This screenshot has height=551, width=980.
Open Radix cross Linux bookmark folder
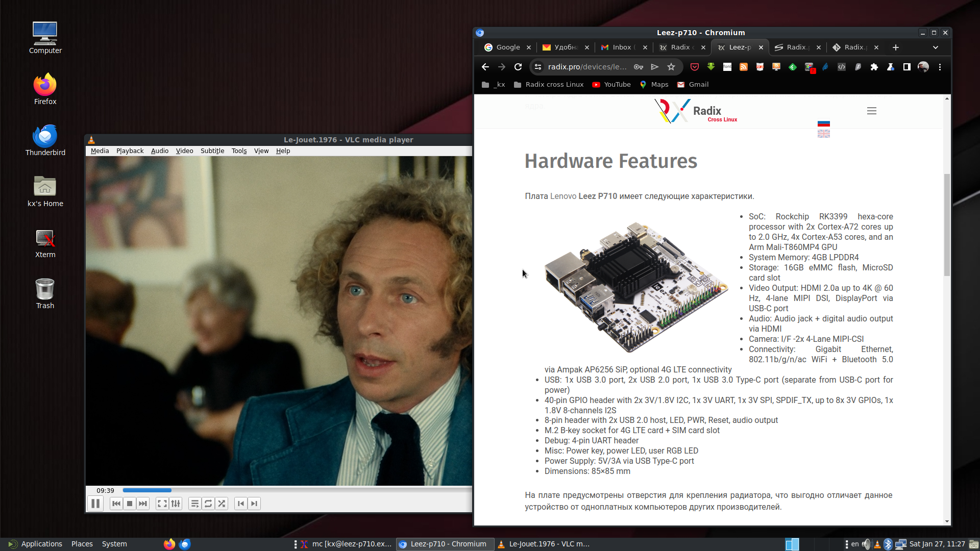(x=549, y=85)
